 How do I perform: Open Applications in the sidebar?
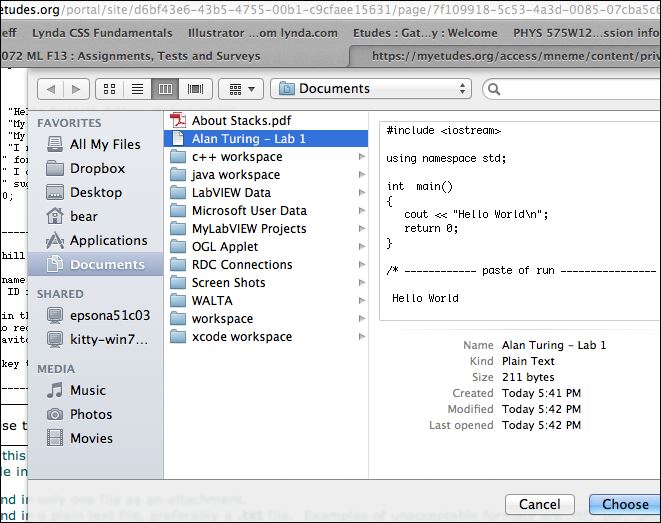[x=96, y=241]
